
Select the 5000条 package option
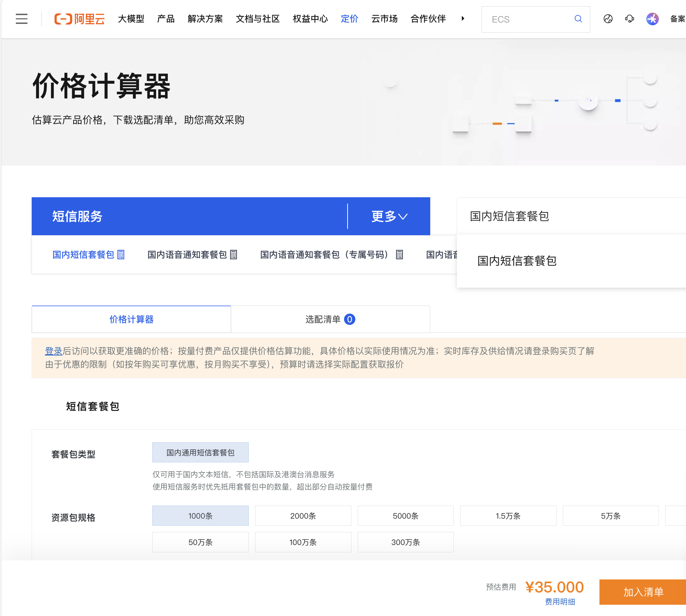pos(405,516)
